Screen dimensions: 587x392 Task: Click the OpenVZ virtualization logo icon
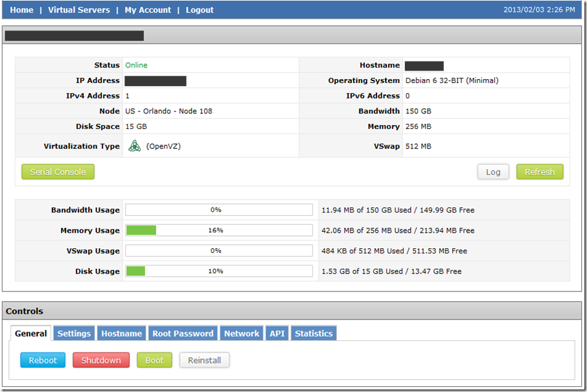point(134,146)
